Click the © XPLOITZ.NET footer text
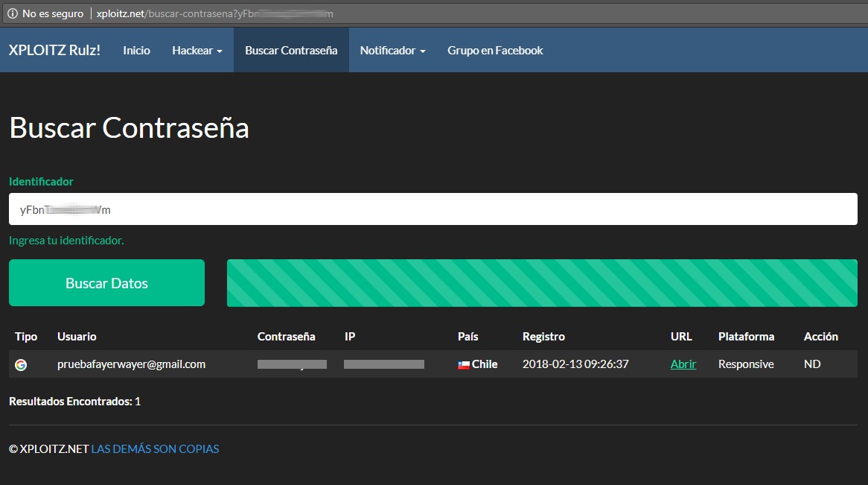This screenshot has height=485, width=868. 48,449
